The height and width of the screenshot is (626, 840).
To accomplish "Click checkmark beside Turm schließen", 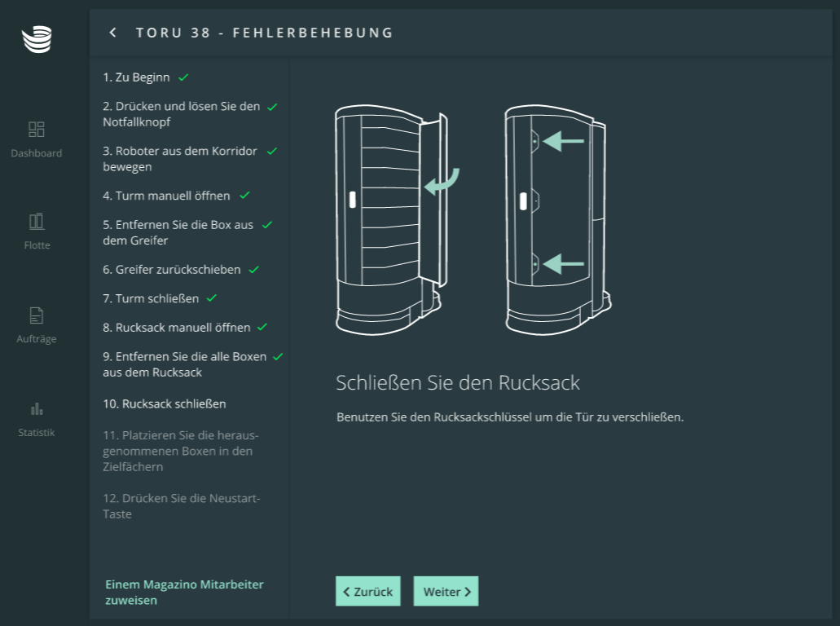I will (212, 298).
